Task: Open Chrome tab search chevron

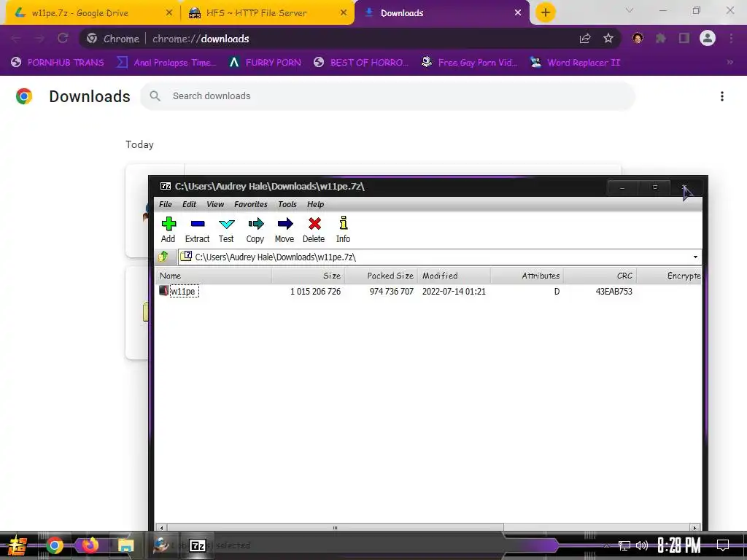Action: [x=630, y=10]
